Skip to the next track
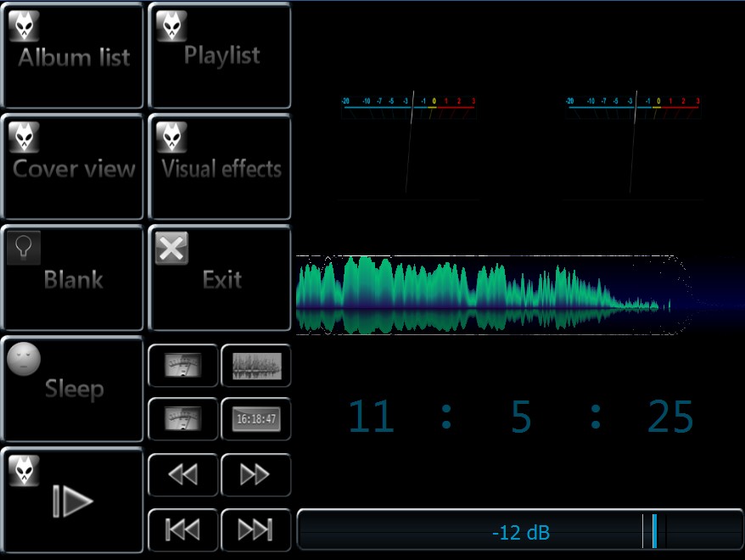Image resolution: width=745 pixels, height=560 pixels. [255, 530]
